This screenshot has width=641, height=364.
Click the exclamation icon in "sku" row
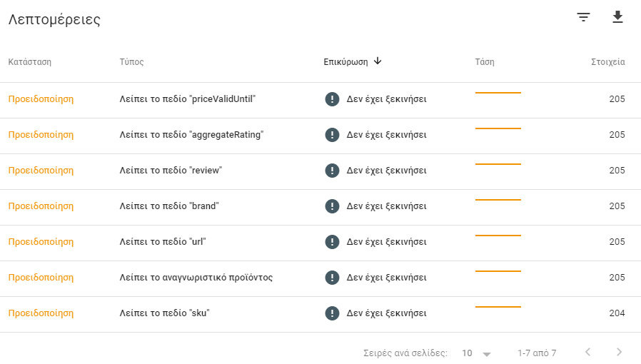click(x=332, y=313)
